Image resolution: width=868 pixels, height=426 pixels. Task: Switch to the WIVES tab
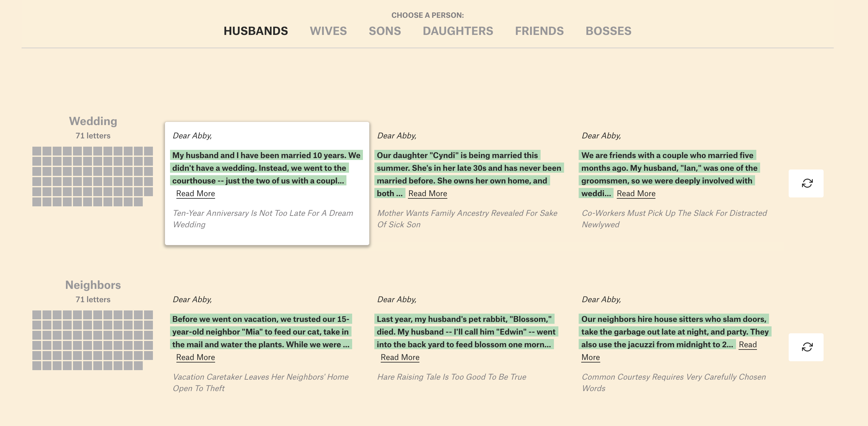pos(328,31)
